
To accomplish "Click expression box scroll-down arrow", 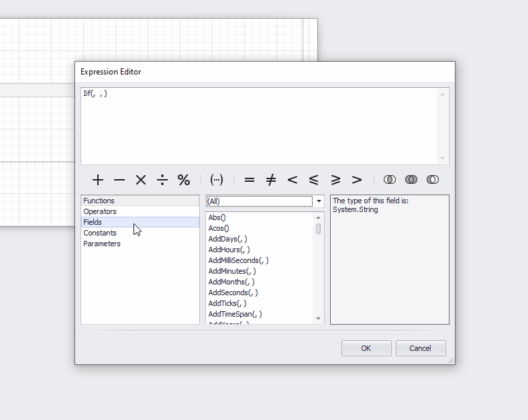I will (x=443, y=158).
